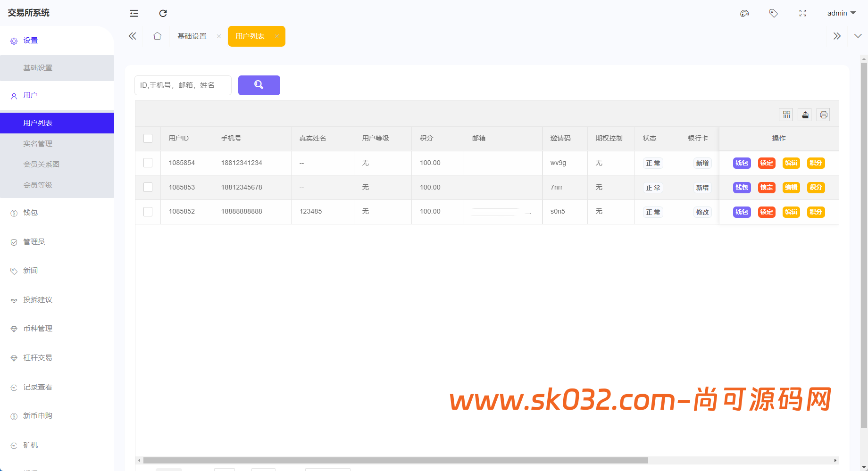The image size is (868, 471).
Task: Switch to the 基础设置 tab
Action: pyautogui.click(x=192, y=36)
